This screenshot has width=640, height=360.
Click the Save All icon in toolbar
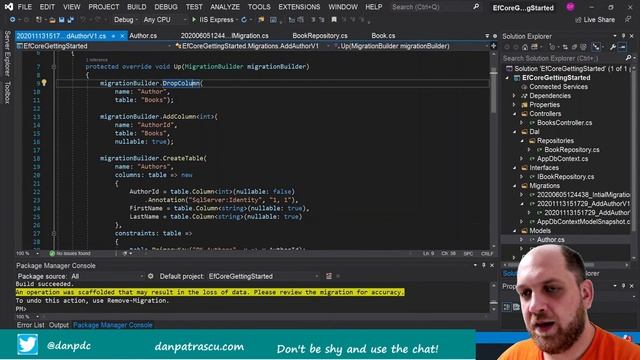[x=70, y=20]
